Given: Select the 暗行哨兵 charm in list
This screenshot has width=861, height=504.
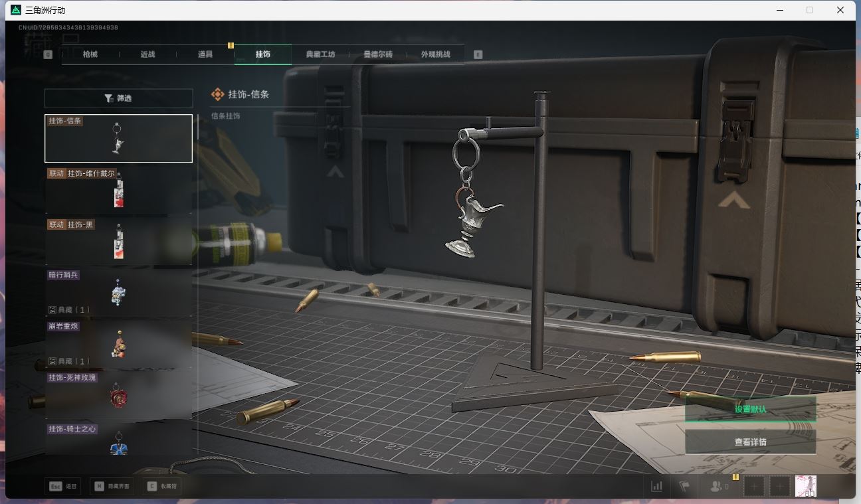Looking at the screenshot, I should point(118,292).
